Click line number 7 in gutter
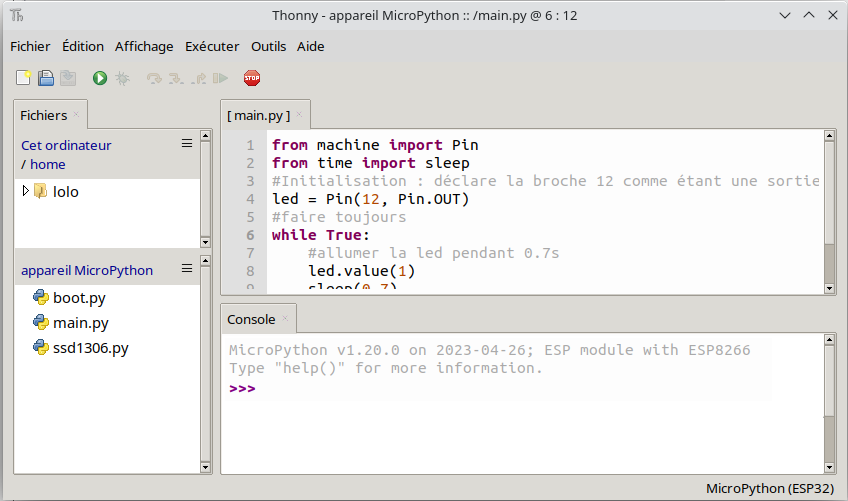Screen dimensions: 848x501 click(250, 253)
